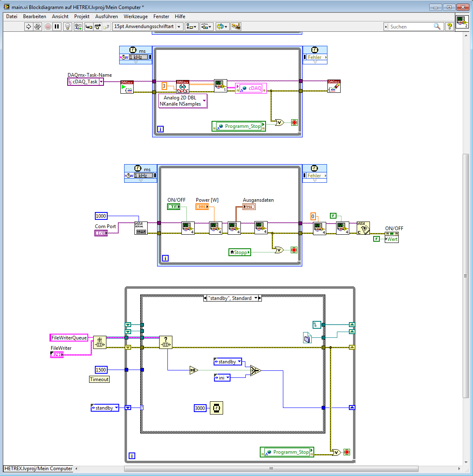This screenshot has height=476, width=473.
Task: Select the Wait ms timer node
Action: [216, 408]
